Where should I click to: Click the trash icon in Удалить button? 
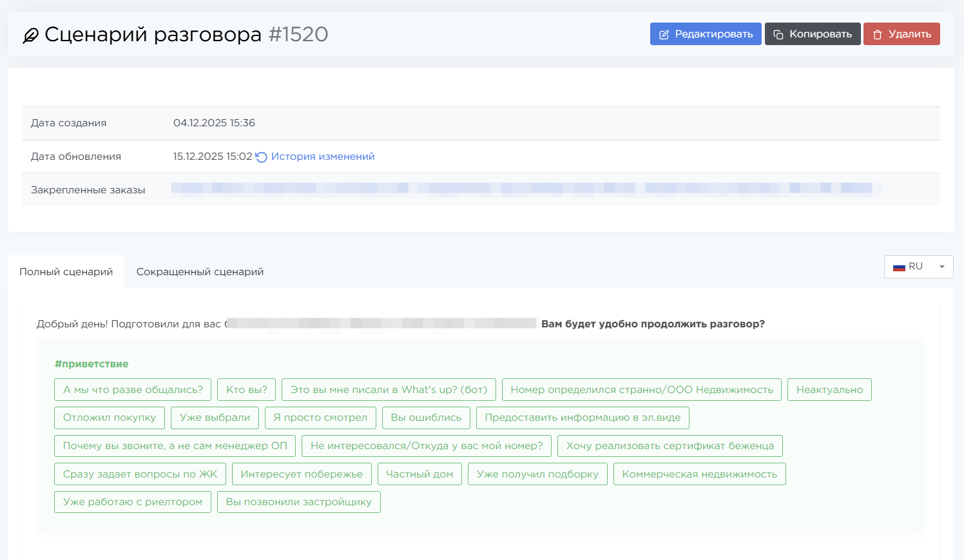(x=877, y=35)
